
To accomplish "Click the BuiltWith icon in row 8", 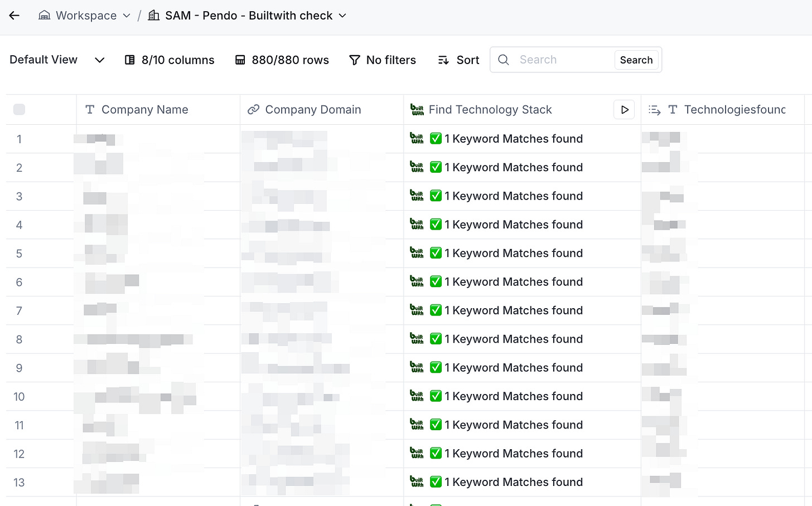I will tap(417, 338).
